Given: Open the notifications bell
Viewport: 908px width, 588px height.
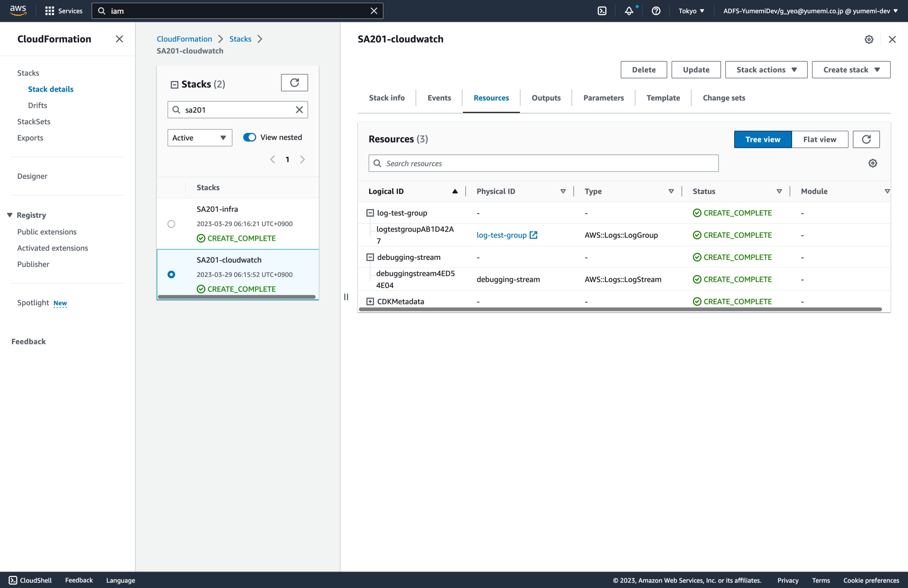Looking at the screenshot, I should click(x=629, y=11).
